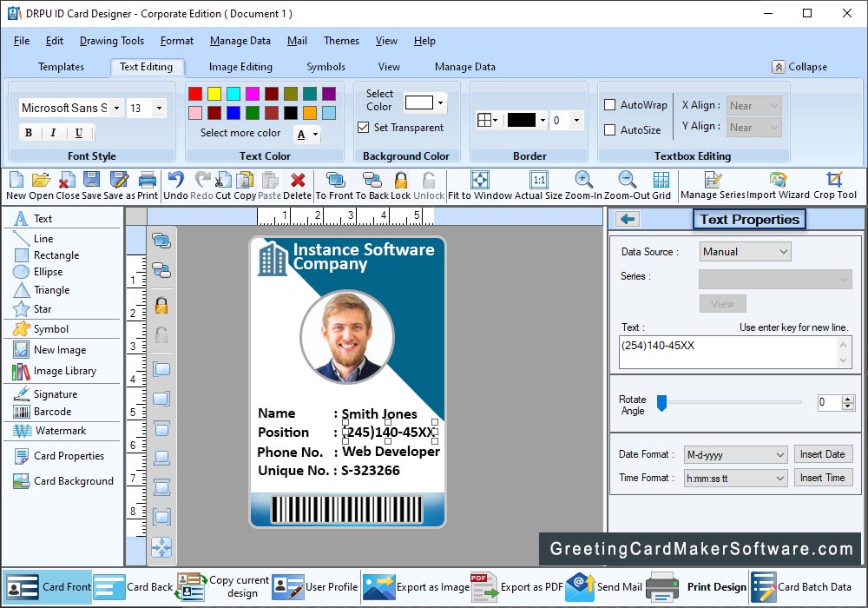The height and width of the screenshot is (608, 868).
Task: Open the Themes menu
Action: point(341,41)
